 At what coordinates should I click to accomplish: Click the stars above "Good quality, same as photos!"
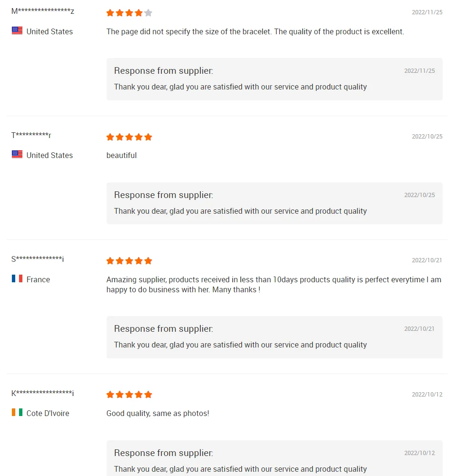click(x=129, y=395)
